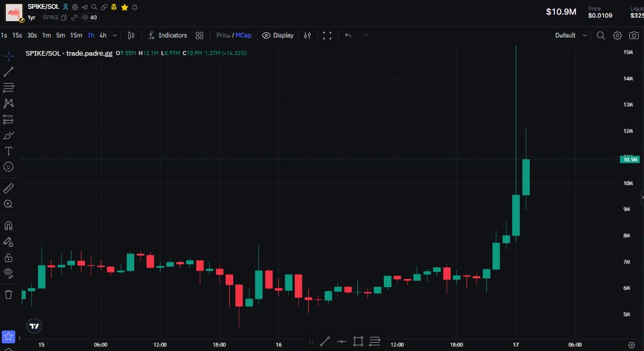644x351 pixels.
Task: Click the 40 watchers eye badge
Action: pos(89,18)
